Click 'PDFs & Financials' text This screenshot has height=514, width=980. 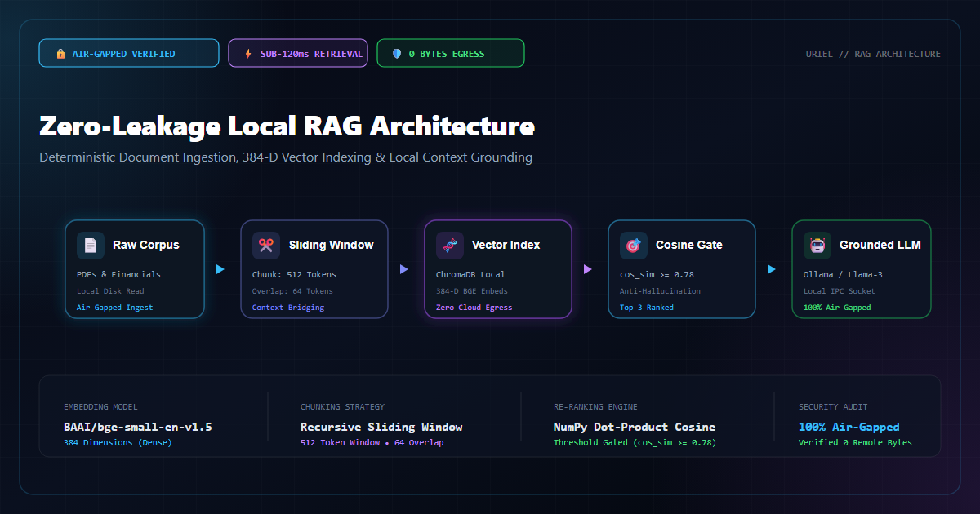[x=119, y=275]
